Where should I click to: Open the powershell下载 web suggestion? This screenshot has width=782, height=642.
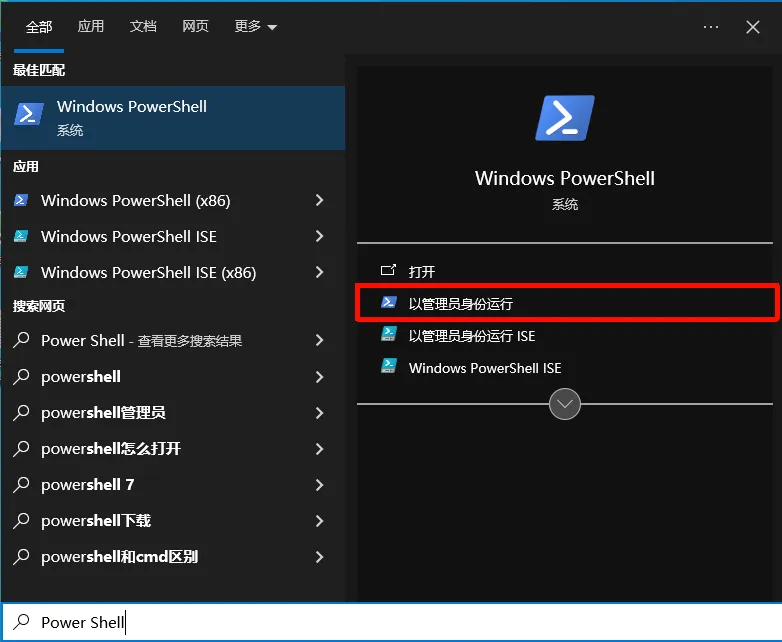[96, 521]
